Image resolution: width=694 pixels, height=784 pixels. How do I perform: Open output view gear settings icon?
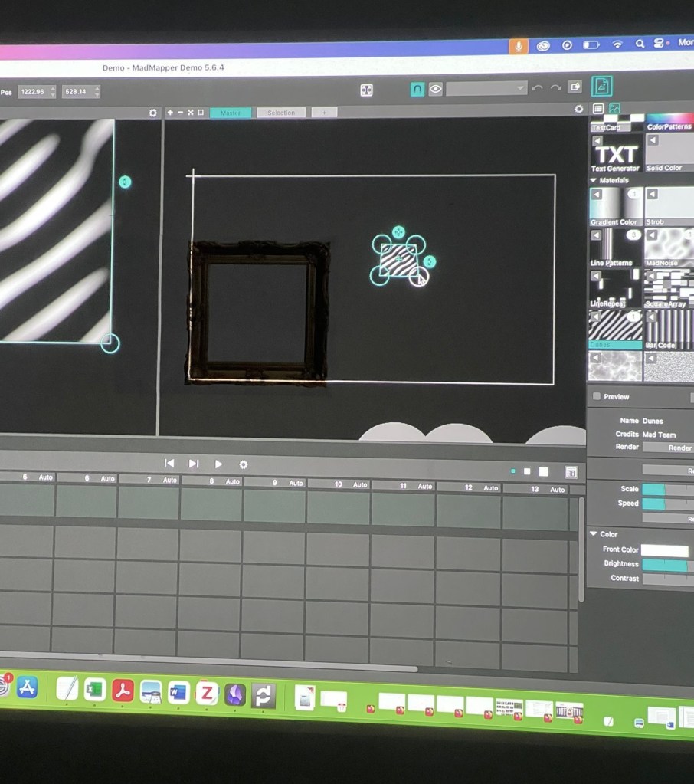click(579, 110)
